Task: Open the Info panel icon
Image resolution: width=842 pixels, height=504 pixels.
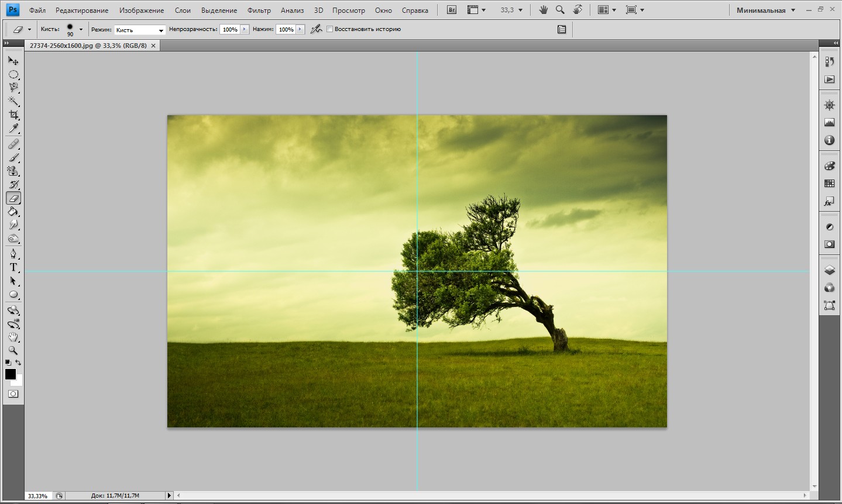Action: 829,140
